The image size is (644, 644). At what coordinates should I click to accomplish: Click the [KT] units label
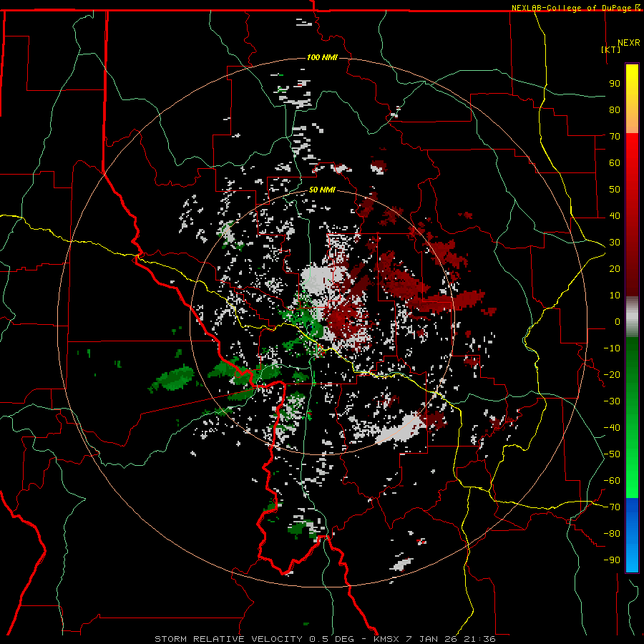click(611, 49)
